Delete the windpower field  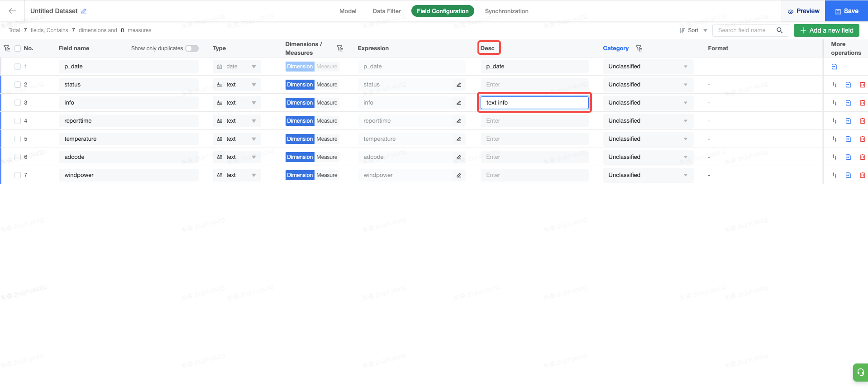862,175
